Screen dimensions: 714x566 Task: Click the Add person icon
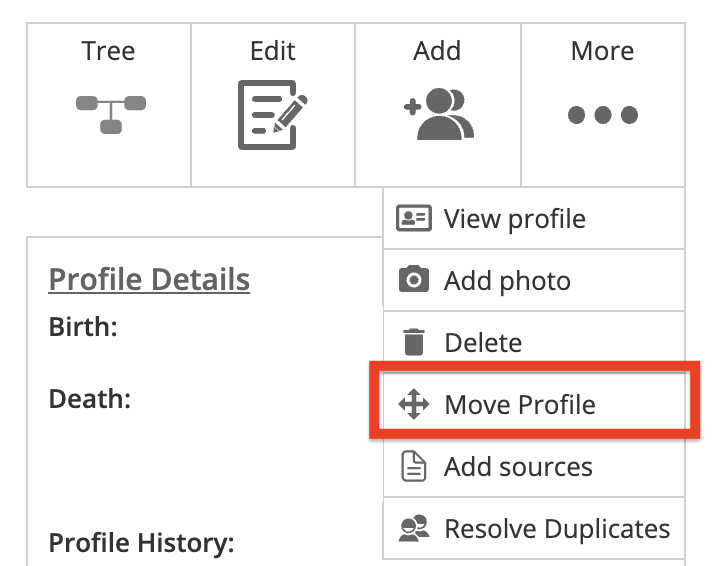[x=438, y=114]
